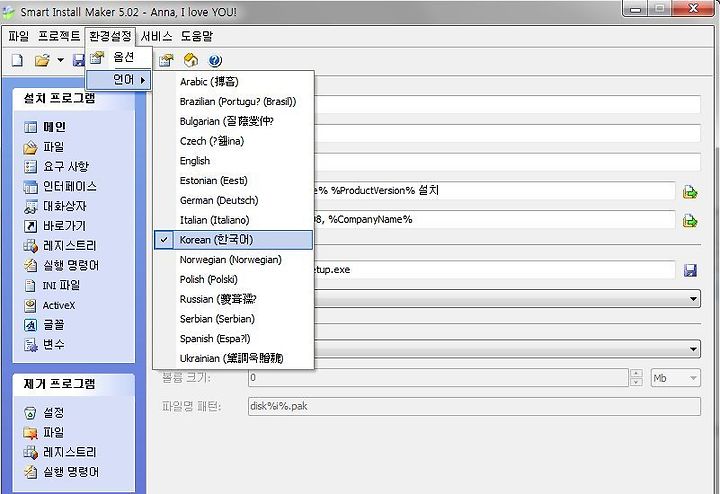Screen dimensions: 720x494
Task: Select Polish (Polski) language
Action: pyautogui.click(x=234, y=279)
